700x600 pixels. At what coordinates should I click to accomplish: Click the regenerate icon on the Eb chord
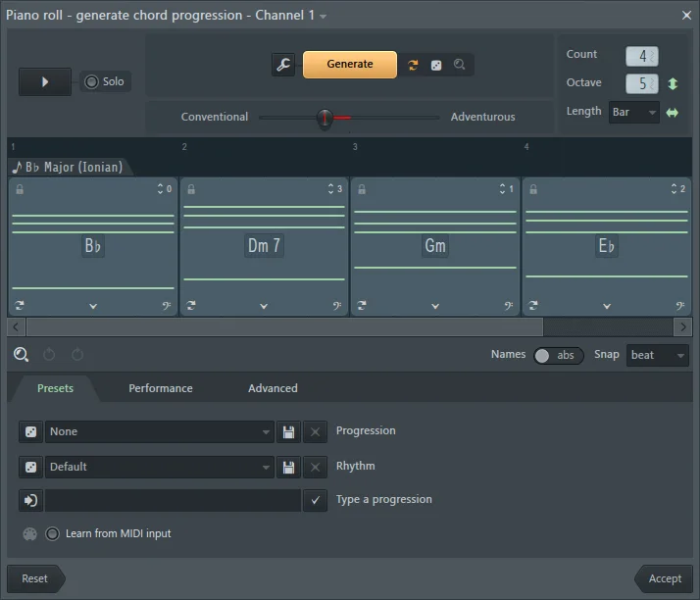click(x=533, y=305)
